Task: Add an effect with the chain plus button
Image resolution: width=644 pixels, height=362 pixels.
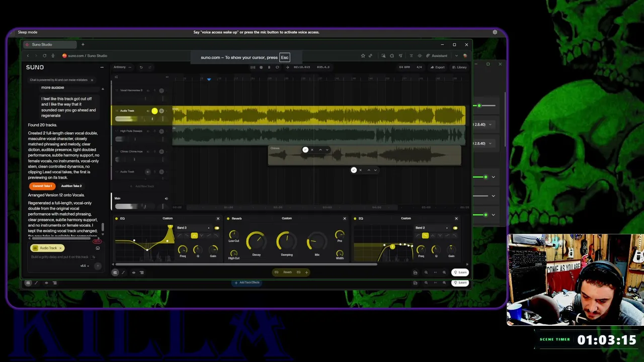Action: point(306,273)
